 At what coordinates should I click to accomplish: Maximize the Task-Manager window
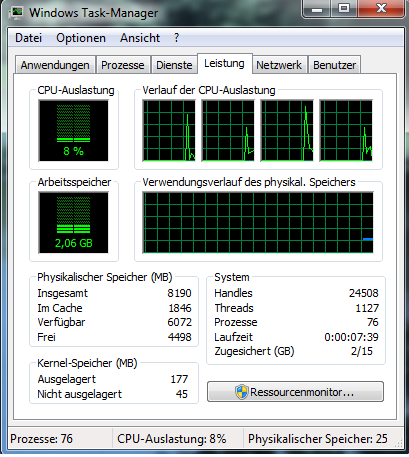344,9
